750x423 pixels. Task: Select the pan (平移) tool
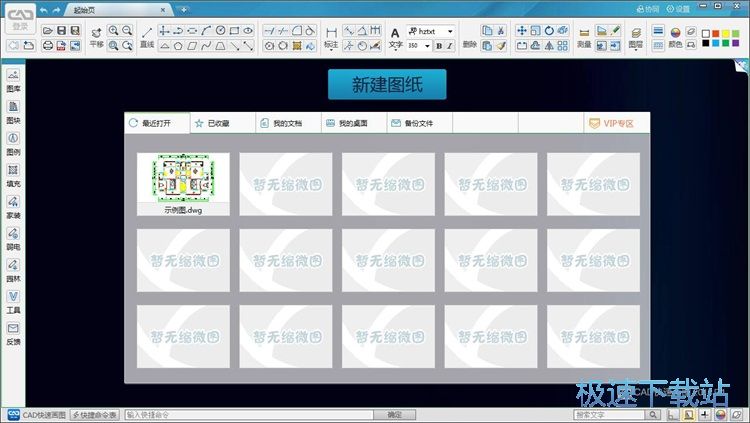[96, 37]
